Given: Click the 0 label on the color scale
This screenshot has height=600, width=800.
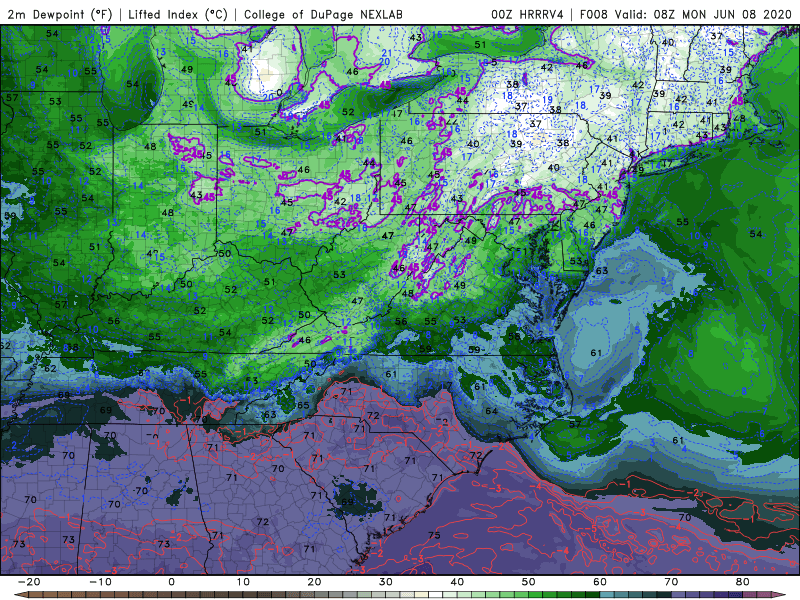Looking at the screenshot, I should [171, 582].
